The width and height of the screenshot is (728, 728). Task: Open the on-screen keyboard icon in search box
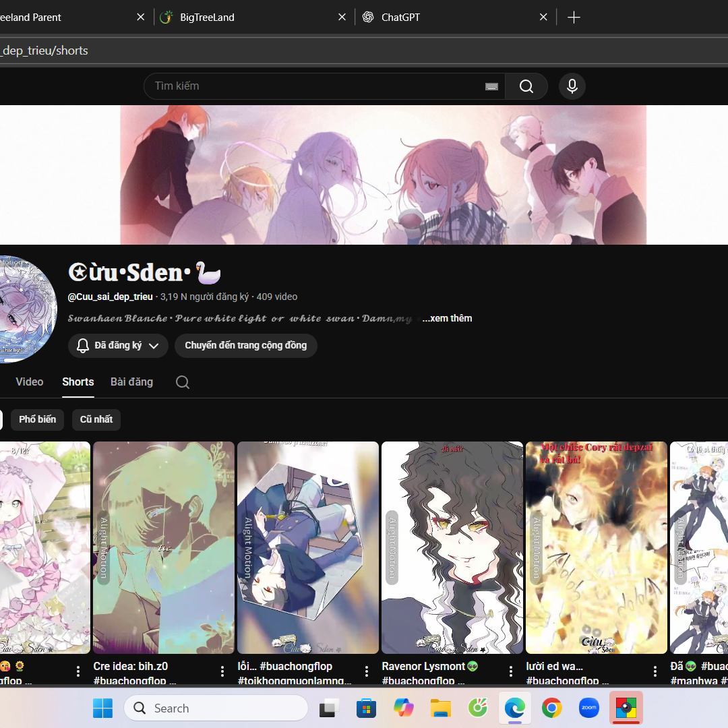click(x=491, y=86)
